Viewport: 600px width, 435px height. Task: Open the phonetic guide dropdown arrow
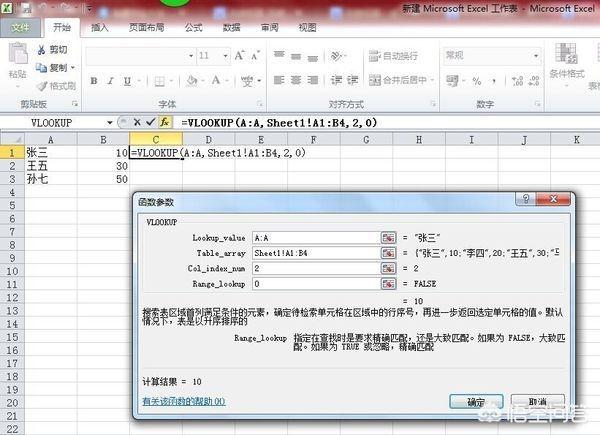(259, 81)
